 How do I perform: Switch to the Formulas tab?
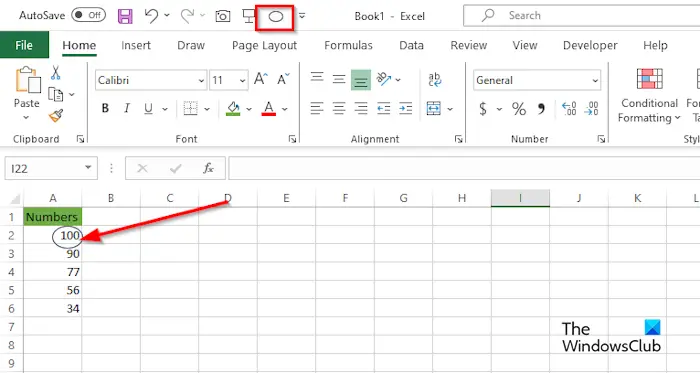[348, 46]
